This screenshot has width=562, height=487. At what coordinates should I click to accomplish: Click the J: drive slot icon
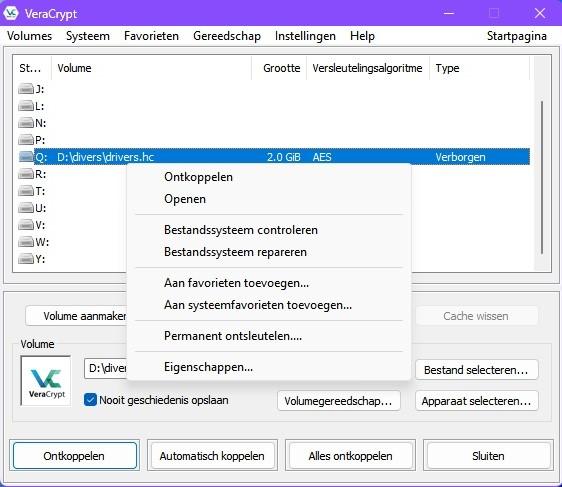(26, 89)
